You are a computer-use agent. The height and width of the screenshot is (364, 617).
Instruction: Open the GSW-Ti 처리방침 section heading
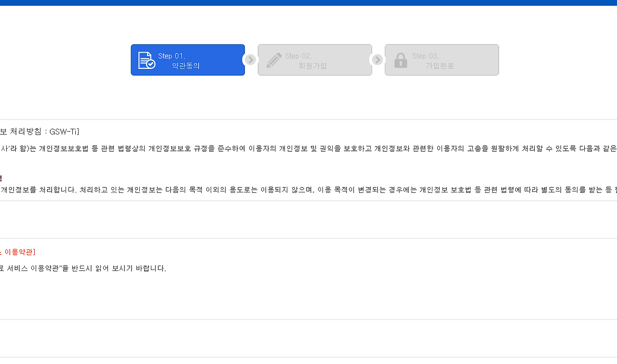(40, 131)
